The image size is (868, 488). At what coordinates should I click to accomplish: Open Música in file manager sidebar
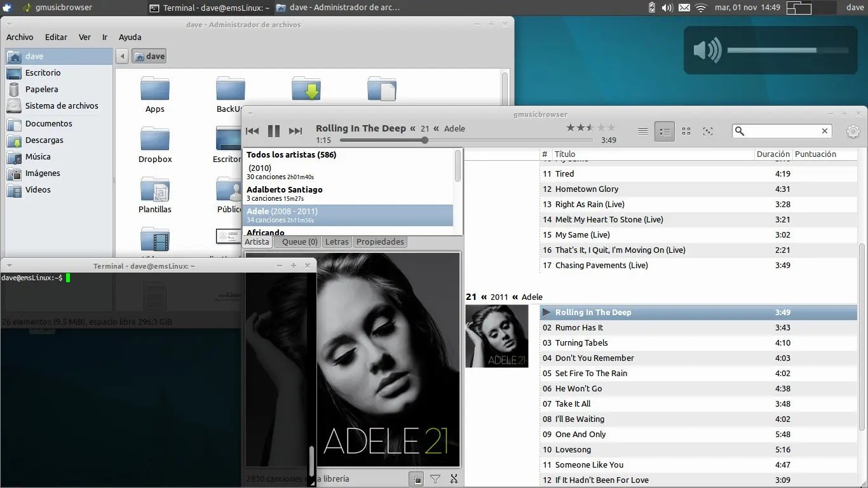pyautogui.click(x=59, y=157)
